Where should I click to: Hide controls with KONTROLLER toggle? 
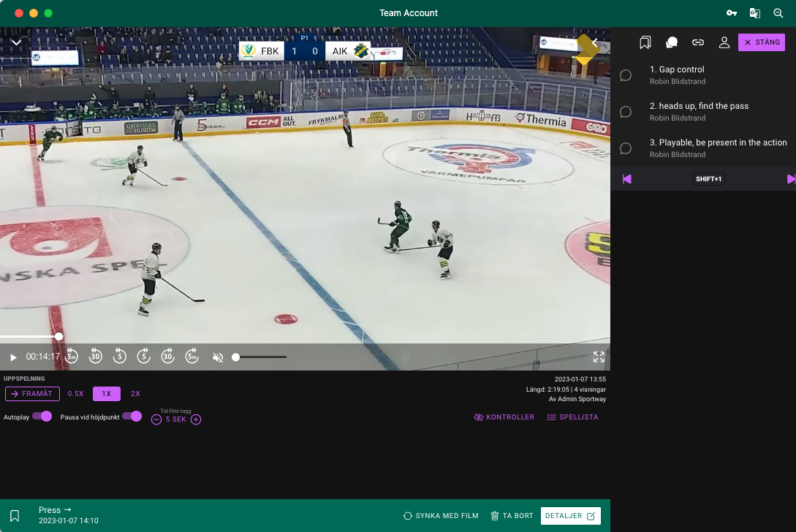pos(504,417)
